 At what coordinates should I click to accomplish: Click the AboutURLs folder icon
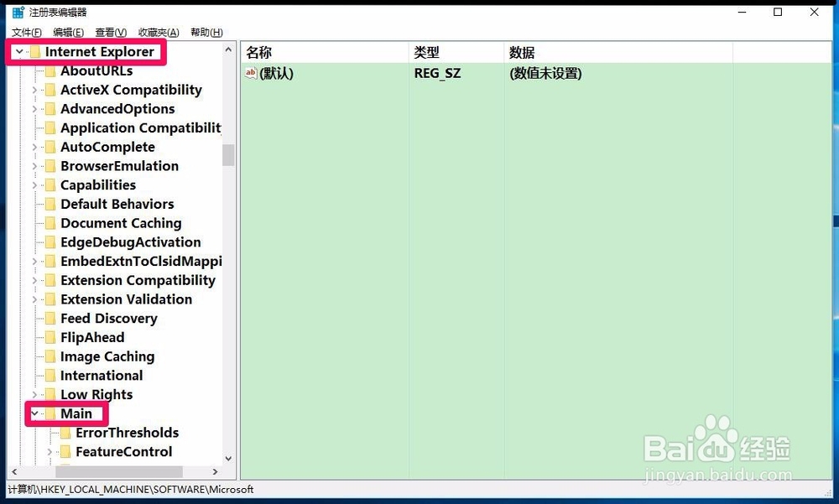50,70
